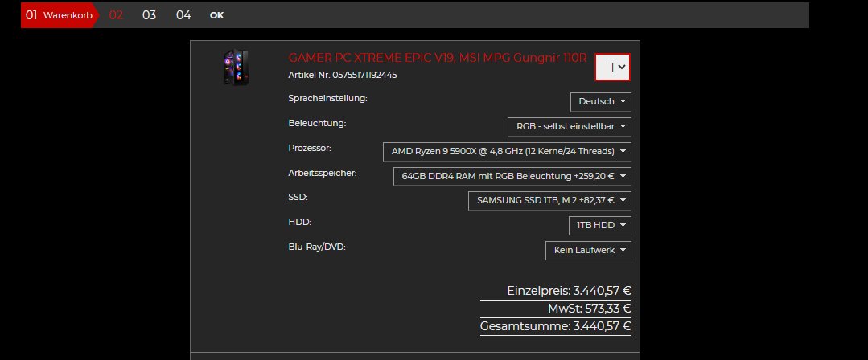Open the SAMSUNG SSD 1TB dropdown

(549, 201)
